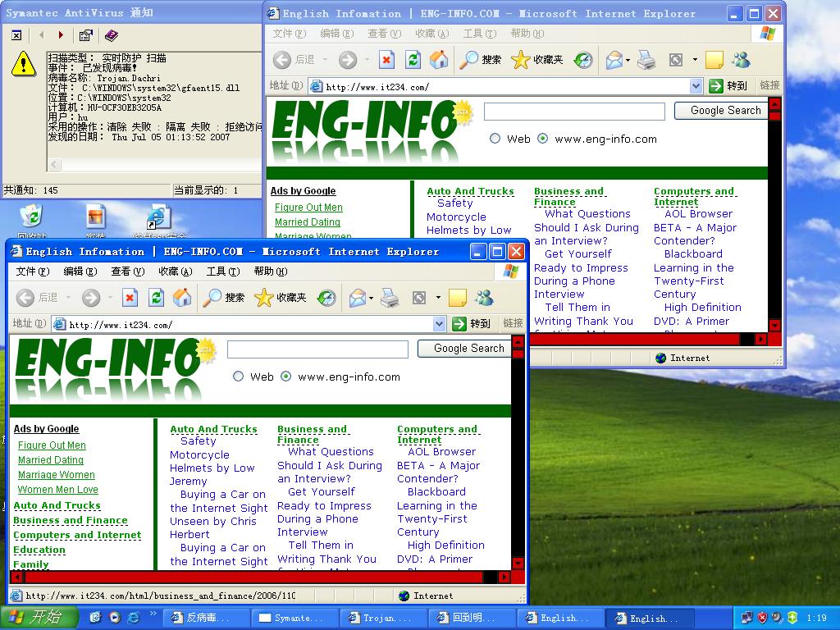Image resolution: width=840 pixels, height=630 pixels.
Task: Go Home in front IE window toolbar
Action: 182,297
